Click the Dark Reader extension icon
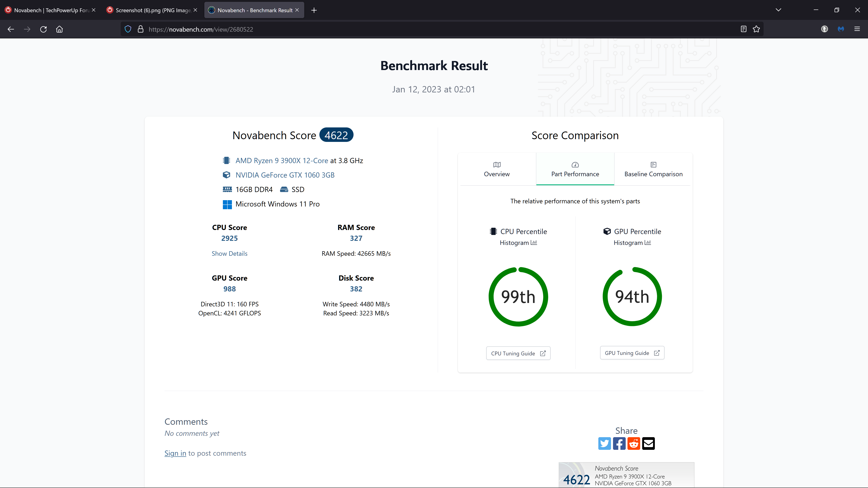 tap(825, 29)
